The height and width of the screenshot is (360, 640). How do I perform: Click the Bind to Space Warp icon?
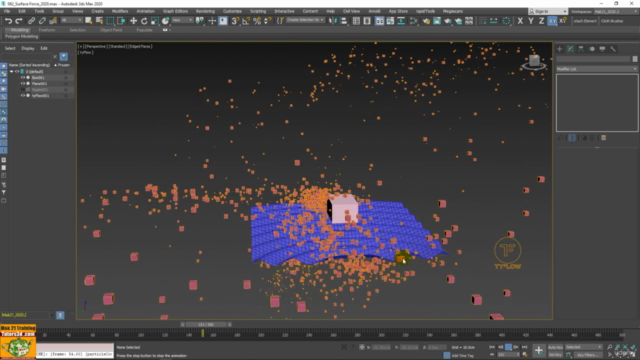pos(53,21)
